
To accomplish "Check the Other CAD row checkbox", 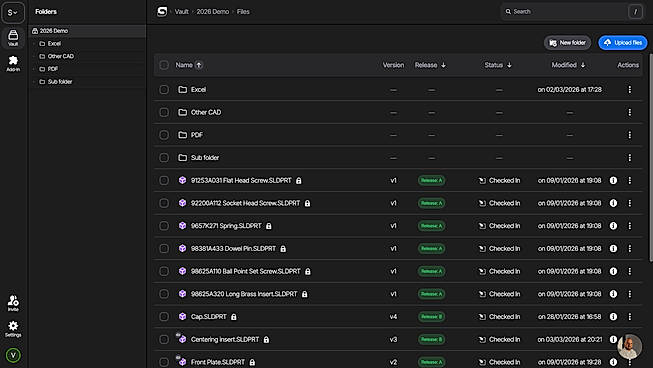I will pyautogui.click(x=164, y=112).
